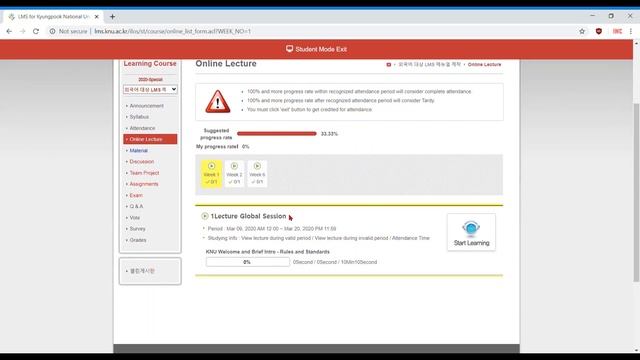
Task: Click the address bar URL
Action: [172, 31]
